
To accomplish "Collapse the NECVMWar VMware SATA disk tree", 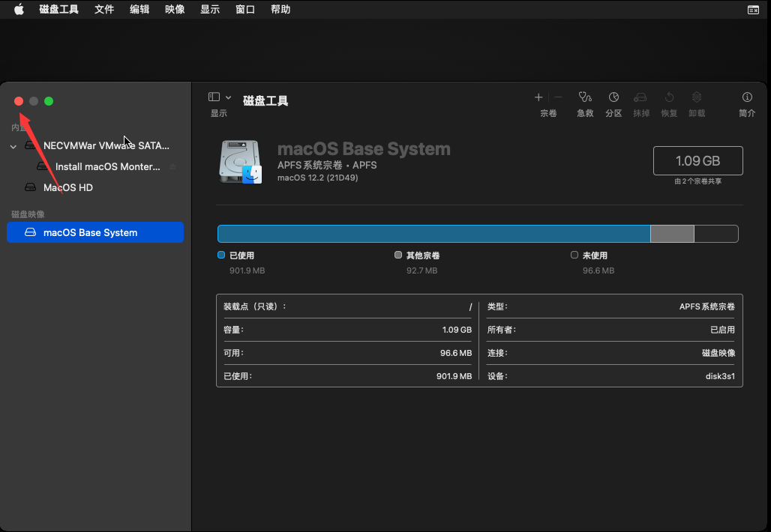I will [13, 146].
